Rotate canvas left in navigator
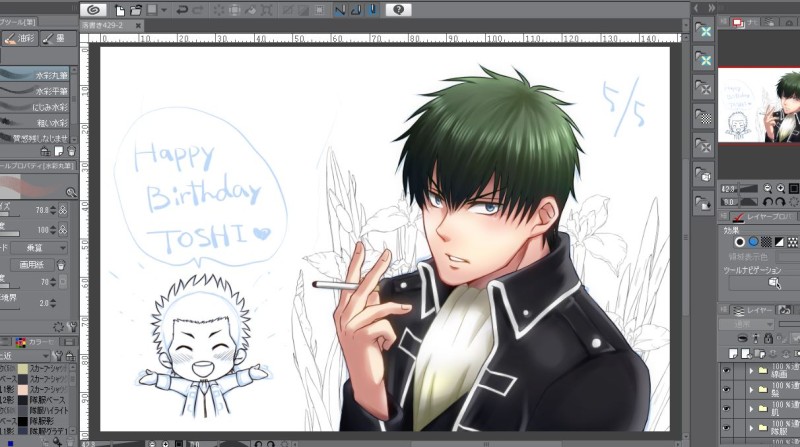Screen dimensions: 800x447 click(x=767, y=202)
